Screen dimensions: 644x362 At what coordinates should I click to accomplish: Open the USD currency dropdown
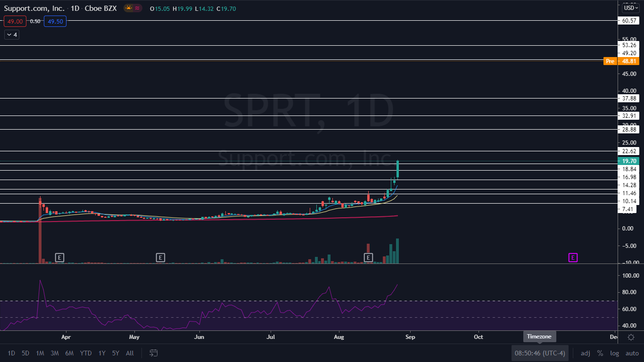coord(630,8)
